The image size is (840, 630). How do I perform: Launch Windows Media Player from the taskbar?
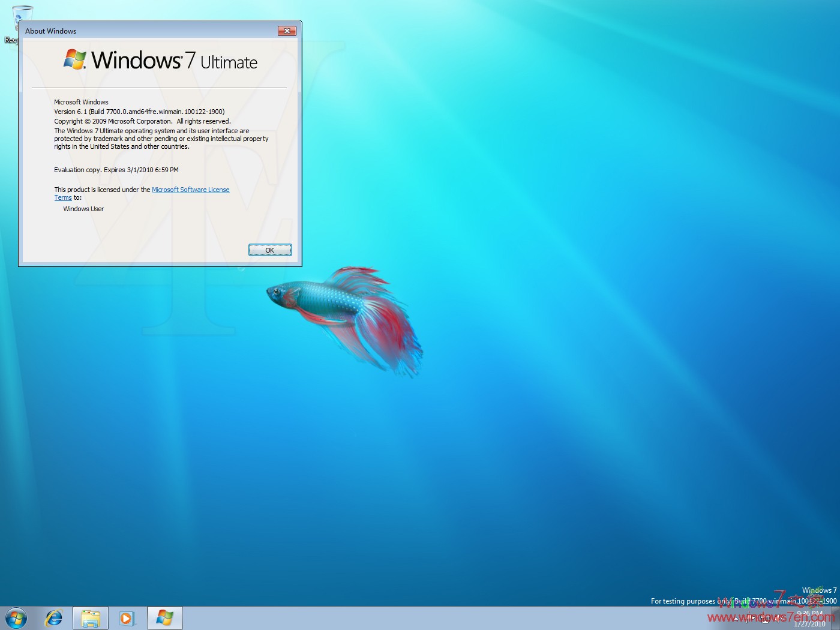(127, 617)
